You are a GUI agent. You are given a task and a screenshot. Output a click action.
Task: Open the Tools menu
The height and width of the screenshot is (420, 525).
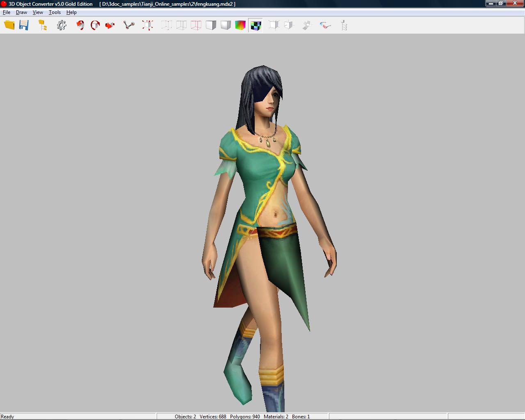tap(55, 12)
